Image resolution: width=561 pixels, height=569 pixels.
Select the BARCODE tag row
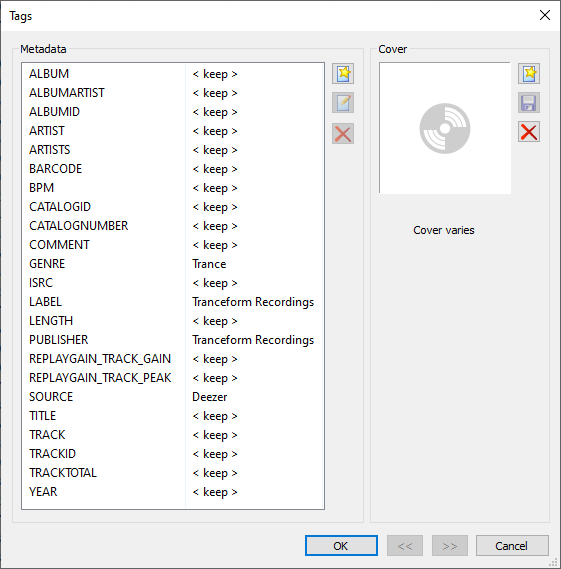click(173, 169)
